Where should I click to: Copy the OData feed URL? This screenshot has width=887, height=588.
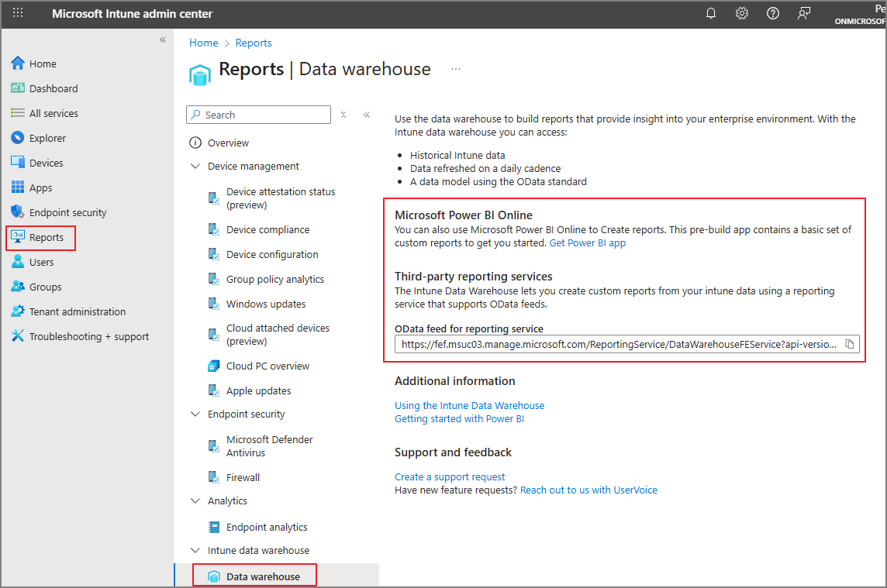[x=850, y=344]
